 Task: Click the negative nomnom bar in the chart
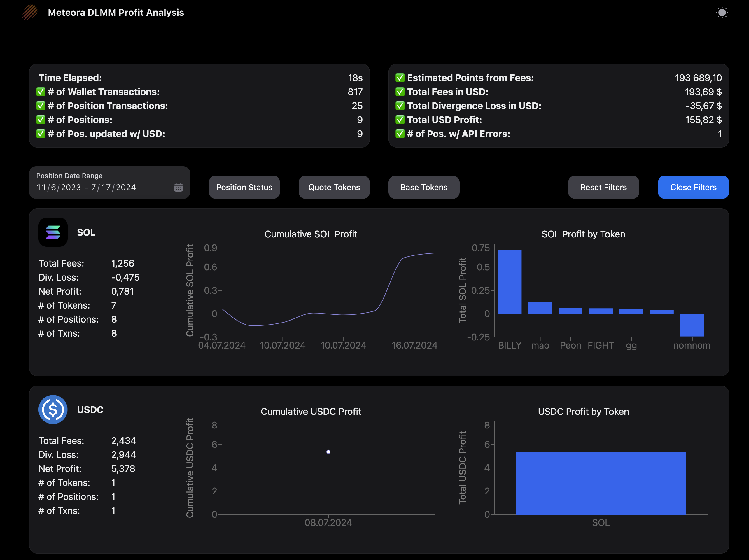click(x=692, y=325)
